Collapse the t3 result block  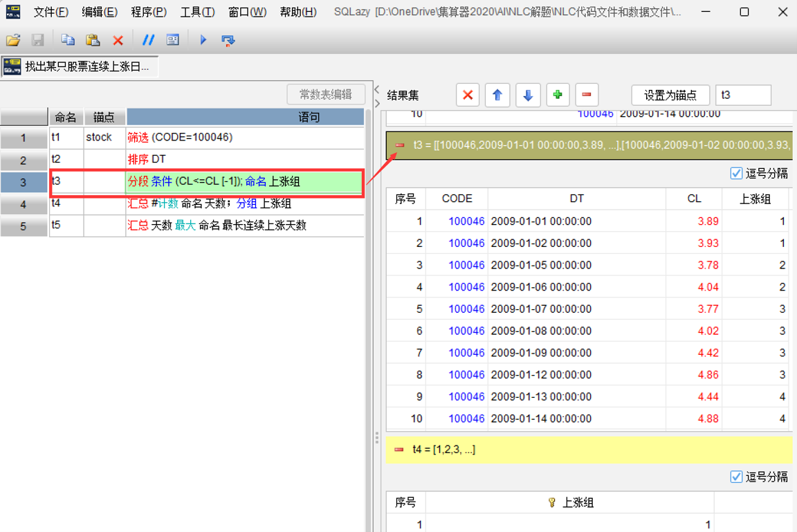[400, 145]
